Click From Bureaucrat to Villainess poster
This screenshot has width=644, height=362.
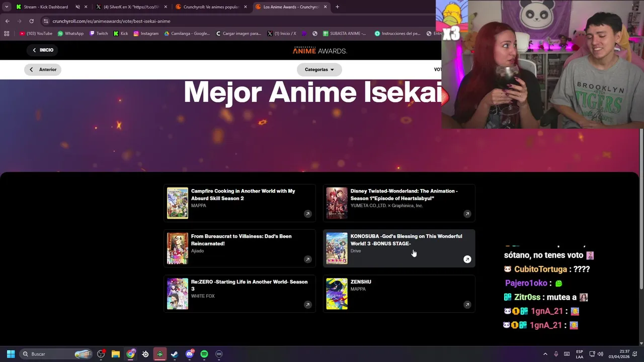[178, 248]
